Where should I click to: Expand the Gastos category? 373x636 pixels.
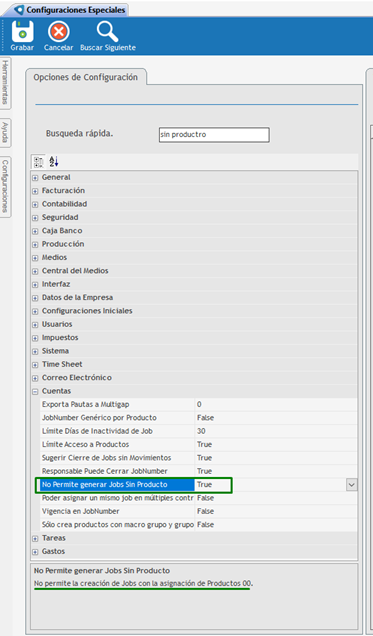tap(35, 552)
